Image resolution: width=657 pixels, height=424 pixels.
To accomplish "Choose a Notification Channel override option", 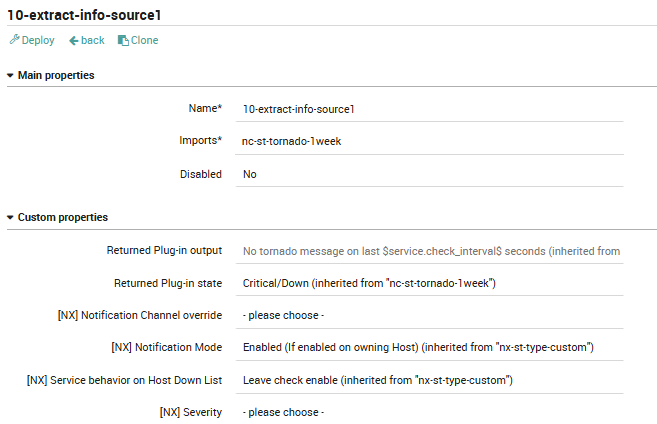I will pyautogui.click(x=429, y=315).
